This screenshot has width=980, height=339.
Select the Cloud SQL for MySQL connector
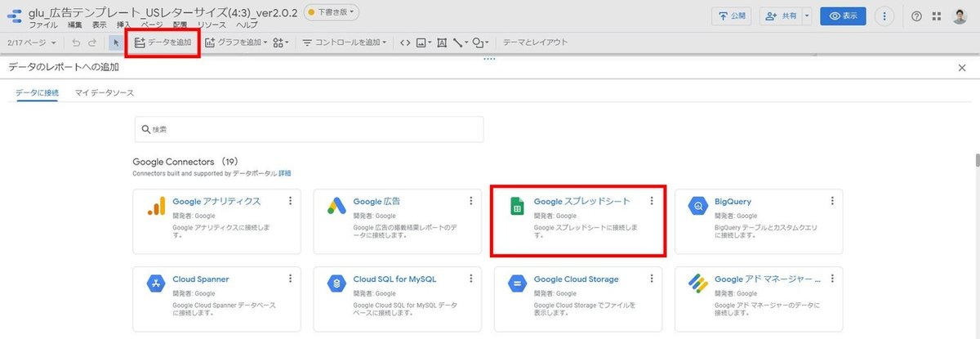click(x=397, y=300)
